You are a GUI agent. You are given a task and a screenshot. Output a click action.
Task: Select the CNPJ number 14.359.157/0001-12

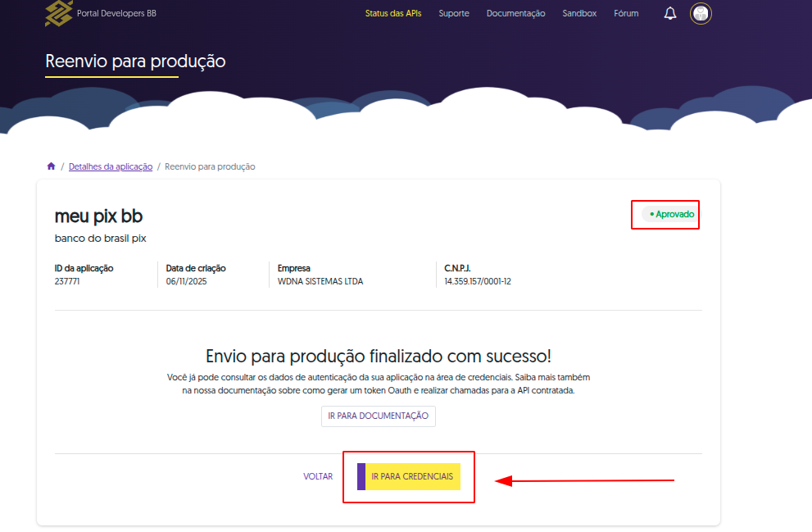(x=478, y=281)
